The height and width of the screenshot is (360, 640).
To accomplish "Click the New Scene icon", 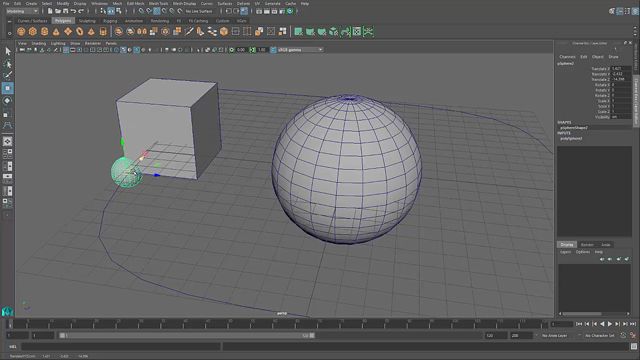I will (50, 11).
